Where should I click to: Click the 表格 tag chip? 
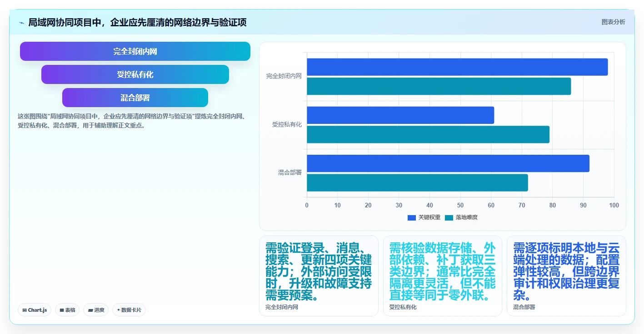(67, 310)
